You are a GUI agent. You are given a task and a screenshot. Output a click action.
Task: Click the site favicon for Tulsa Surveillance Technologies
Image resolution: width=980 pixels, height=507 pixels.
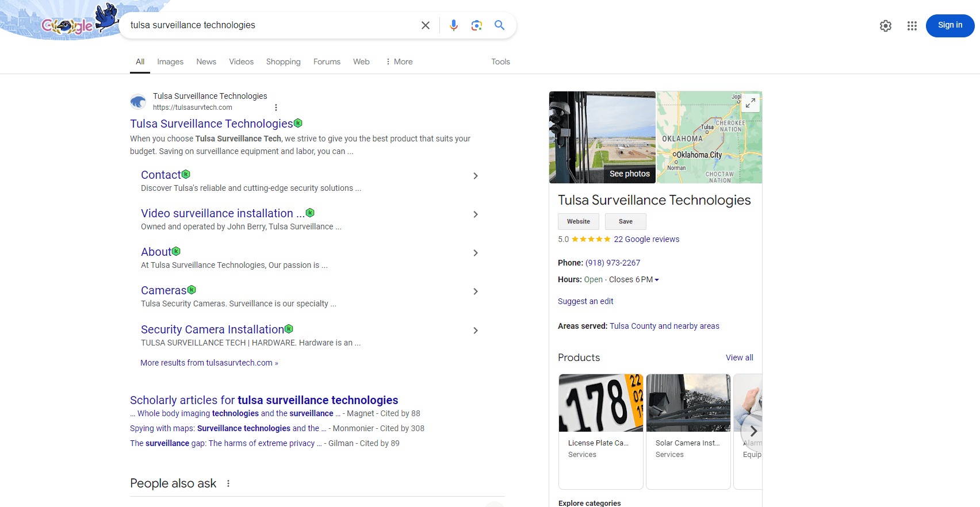pyautogui.click(x=138, y=102)
